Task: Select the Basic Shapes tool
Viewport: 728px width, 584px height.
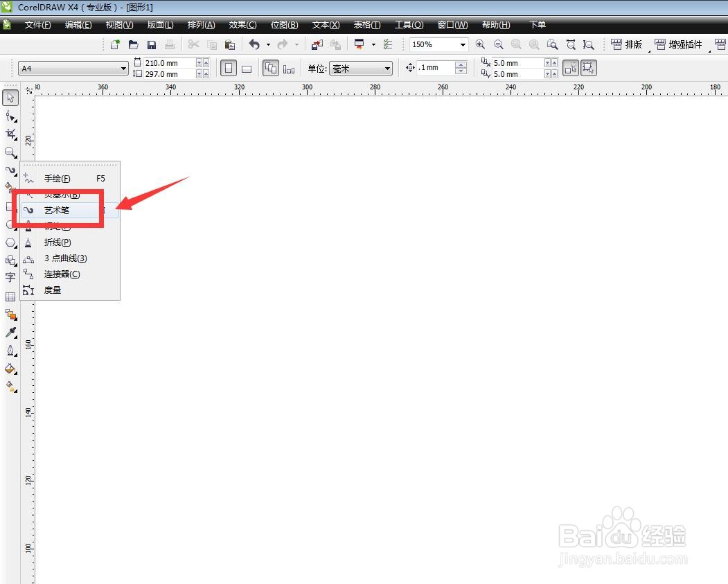Action: 10,260
